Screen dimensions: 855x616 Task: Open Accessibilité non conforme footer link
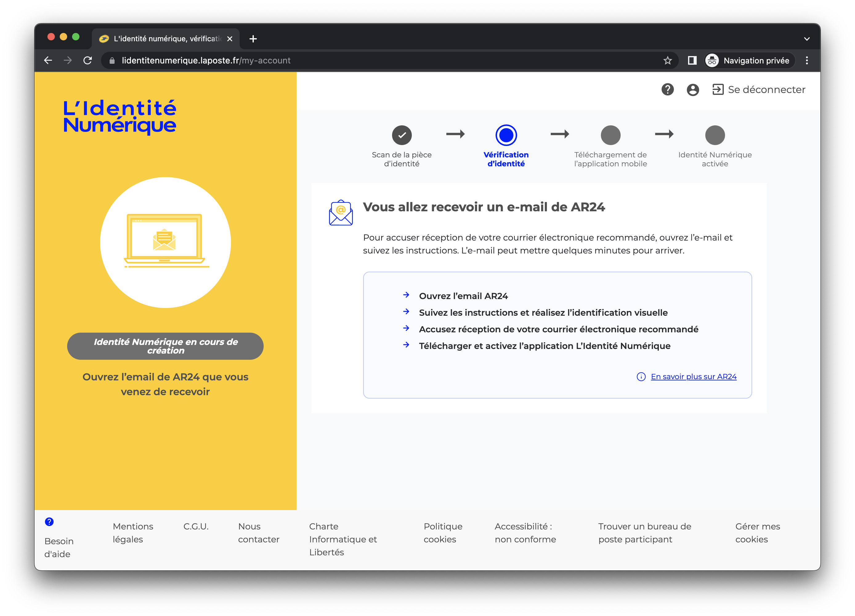click(525, 533)
